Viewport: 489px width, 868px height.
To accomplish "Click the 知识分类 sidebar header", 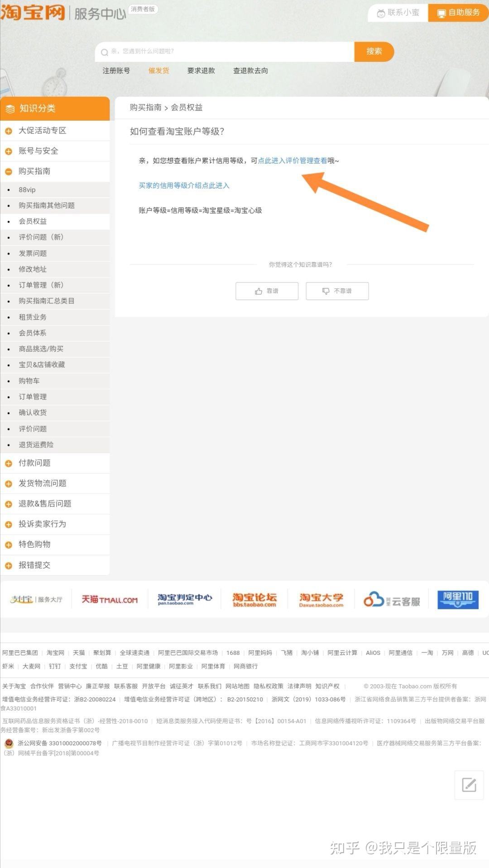I will tap(55, 109).
